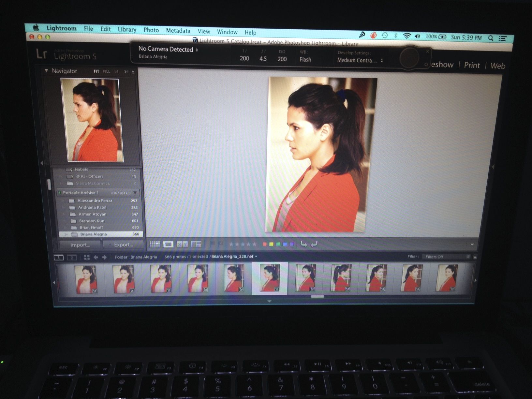Open Develop Settings Medium Contrast dropdown
Viewport: 532px width, 399px height.
click(x=360, y=60)
